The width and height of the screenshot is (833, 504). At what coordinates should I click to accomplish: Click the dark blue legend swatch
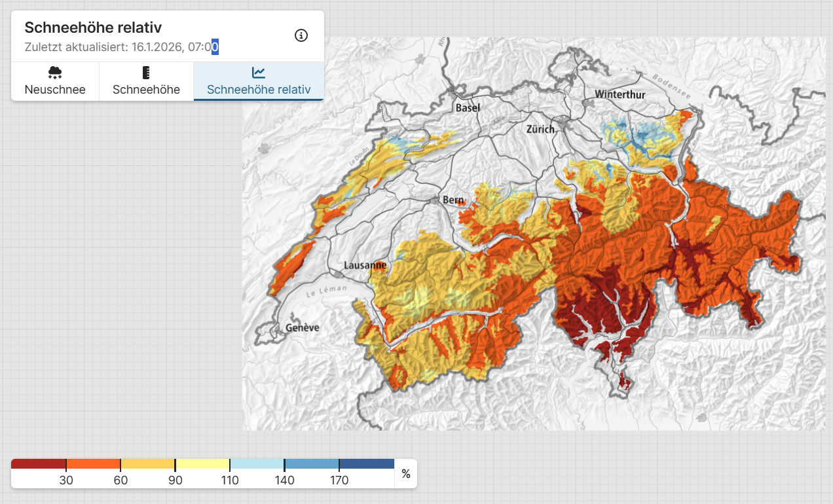point(366,464)
